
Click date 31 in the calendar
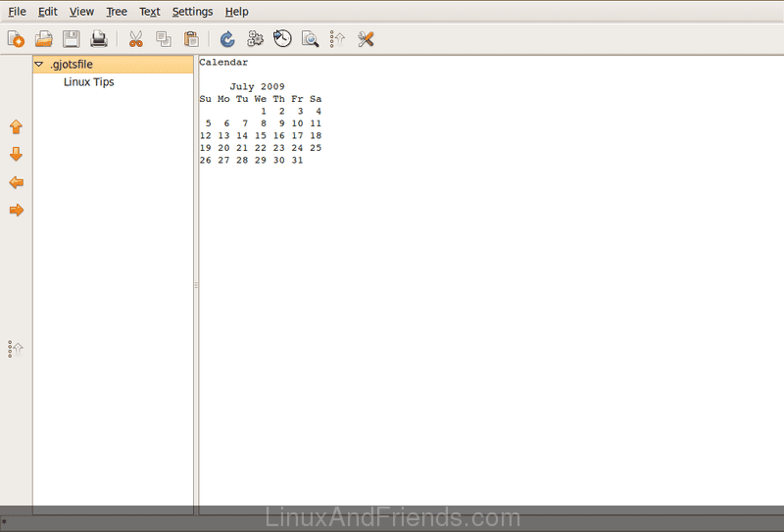[x=298, y=160]
